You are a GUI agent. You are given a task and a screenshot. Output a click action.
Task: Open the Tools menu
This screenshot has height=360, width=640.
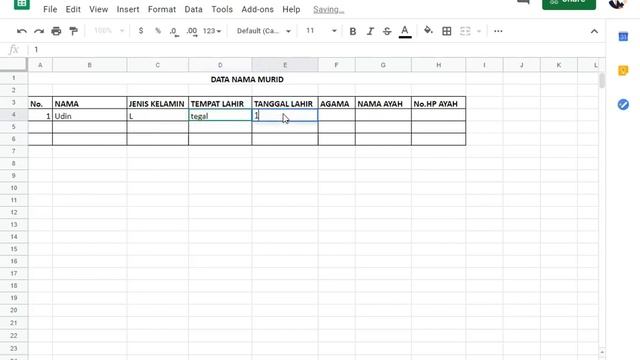pyautogui.click(x=222, y=9)
